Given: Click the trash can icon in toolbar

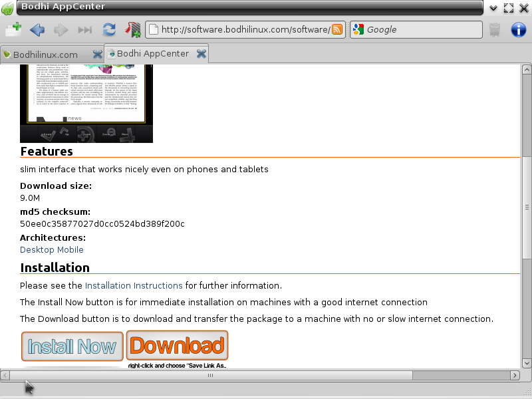Looking at the screenshot, I should (x=495, y=30).
